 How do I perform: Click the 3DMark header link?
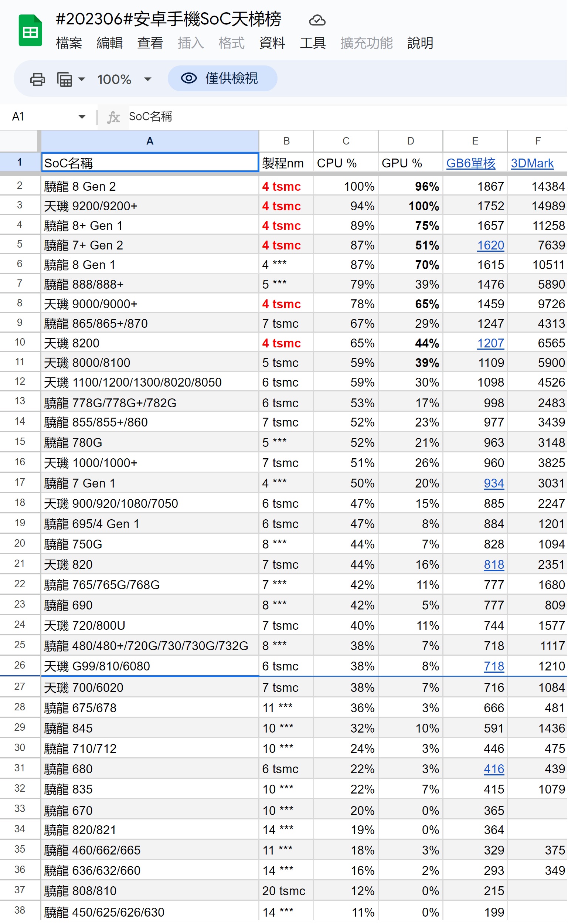pos(532,163)
